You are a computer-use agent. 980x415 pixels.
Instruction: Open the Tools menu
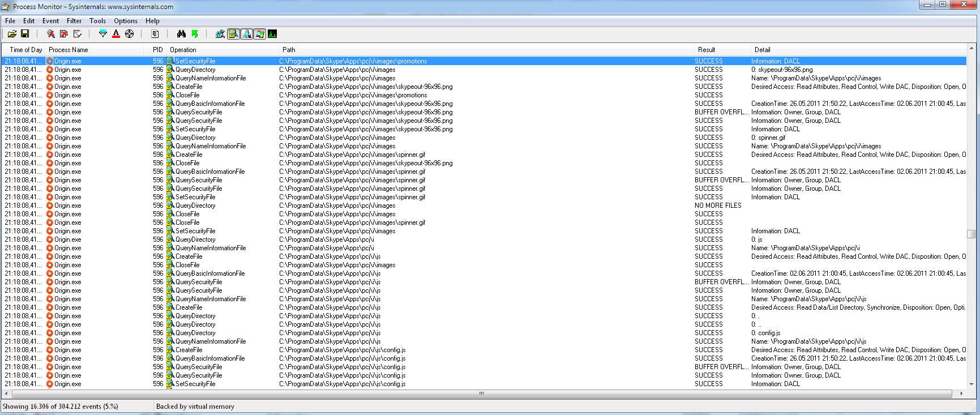tap(97, 21)
